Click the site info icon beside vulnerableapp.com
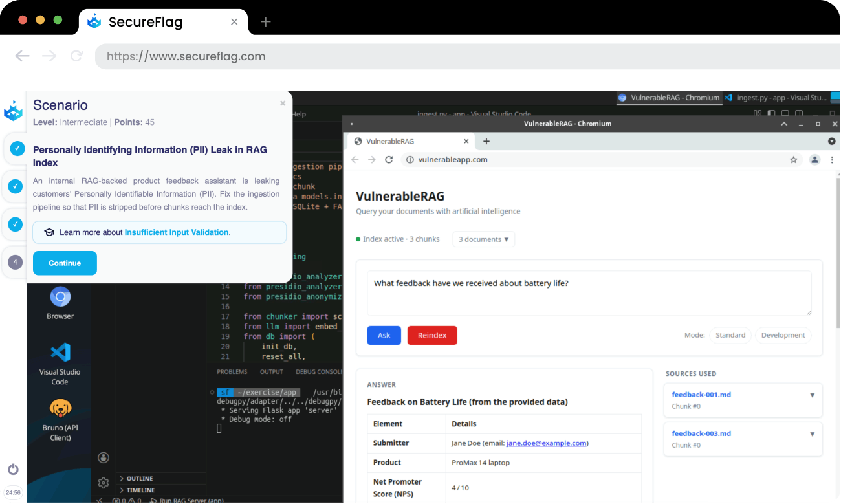The width and height of the screenshot is (841, 504). coord(410,160)
